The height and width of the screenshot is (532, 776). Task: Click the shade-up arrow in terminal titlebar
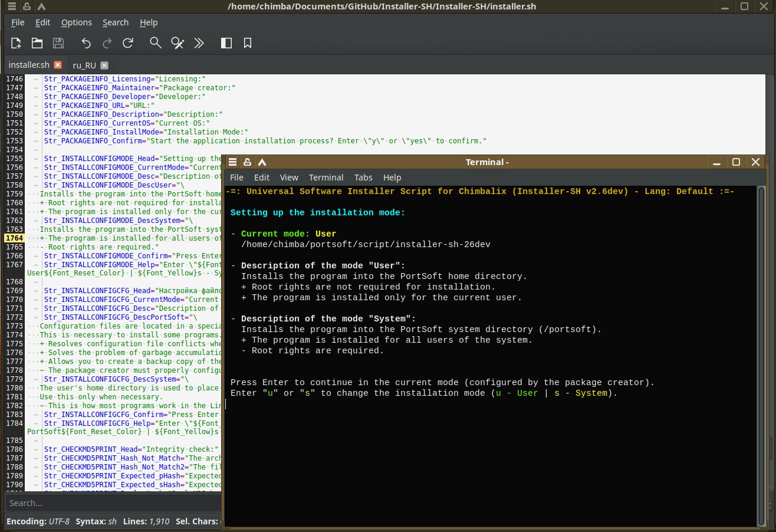click(262, 162)
